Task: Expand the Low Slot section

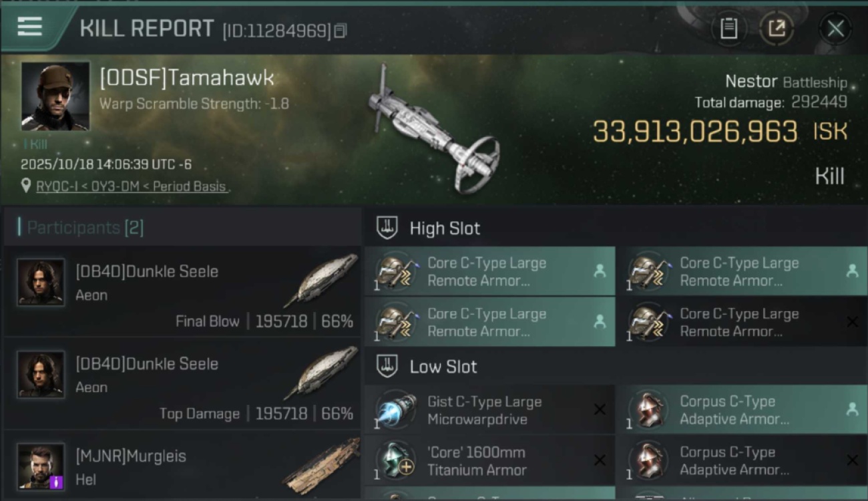Action: [x=443, y=366]
